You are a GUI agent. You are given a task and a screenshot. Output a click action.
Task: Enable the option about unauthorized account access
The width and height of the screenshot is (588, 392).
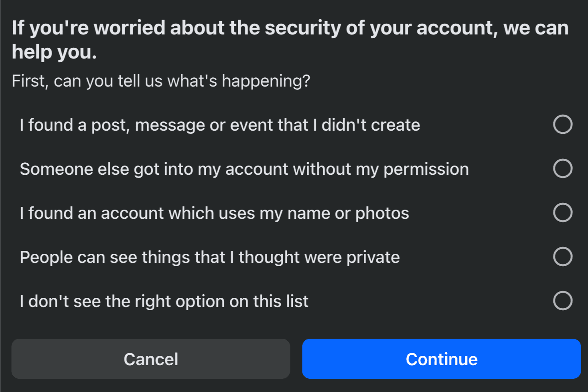[563, 169]
